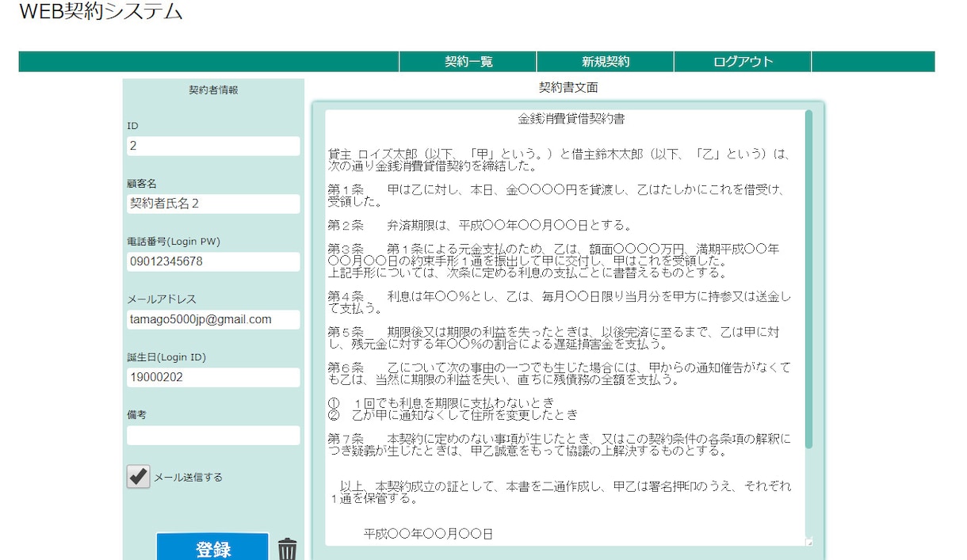Click the WEB契約システム title
The image size is (967, 560).
pos(101,12)
